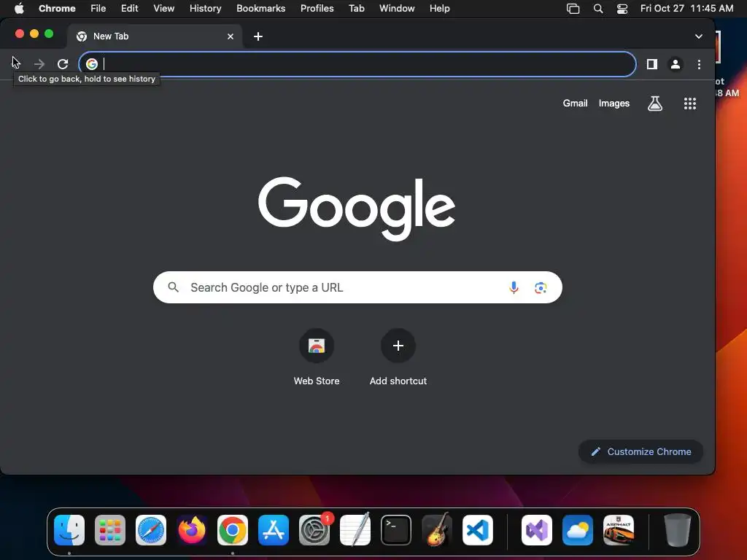Open the Profiles menu
Image resolution: width=747 pixels, height=560 pixels.
coord(317,8)
